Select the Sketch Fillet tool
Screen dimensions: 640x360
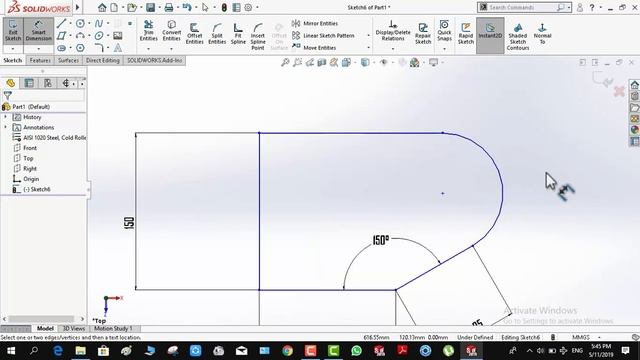[99, 48]
